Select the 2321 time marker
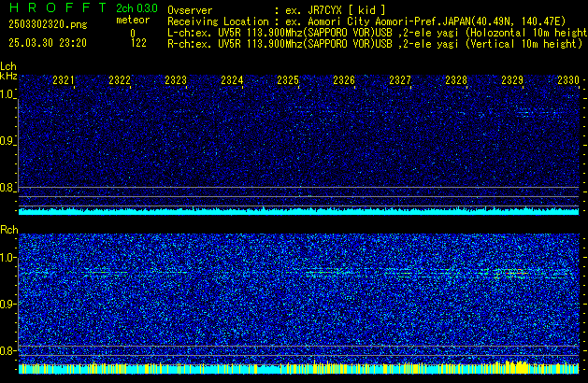 [64, 80]
